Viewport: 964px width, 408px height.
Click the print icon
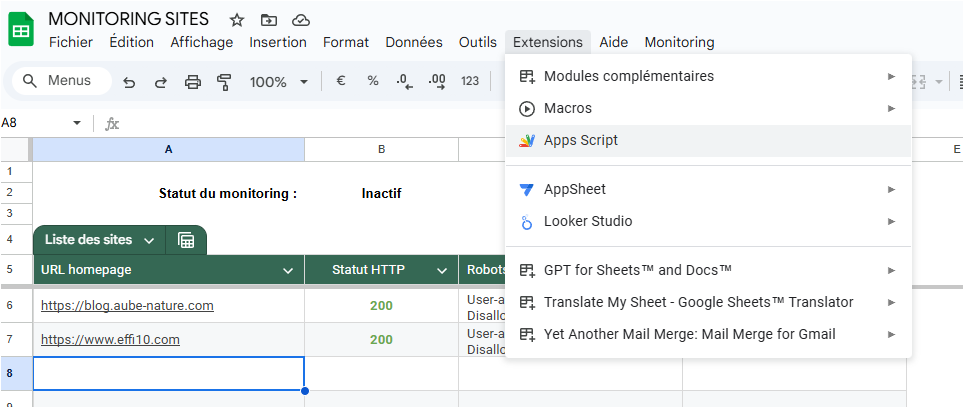pyautogui.click(x=193, y=82)
